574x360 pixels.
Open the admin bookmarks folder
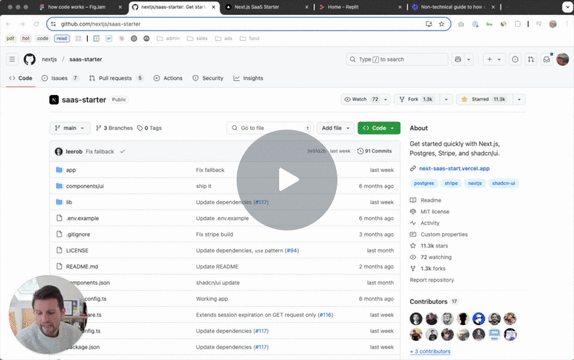tap(168, 38)
